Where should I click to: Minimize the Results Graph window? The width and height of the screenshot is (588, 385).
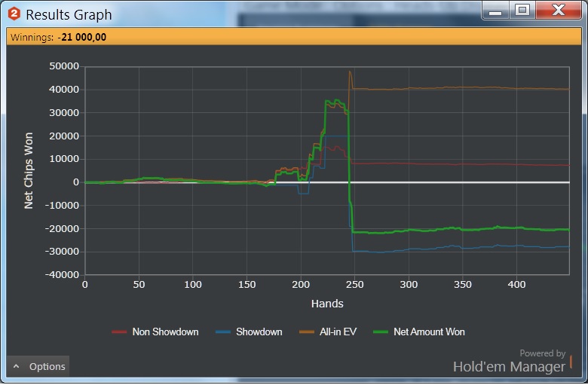(495, 11)
